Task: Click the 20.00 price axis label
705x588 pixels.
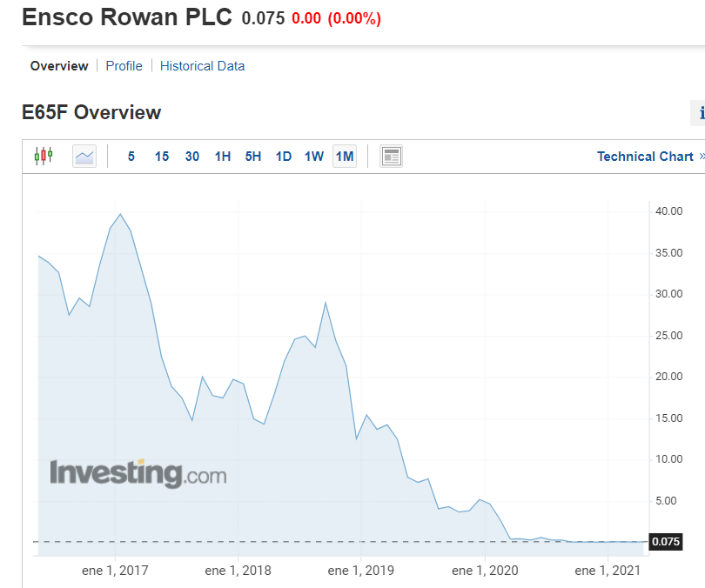Action: (668, 377)
